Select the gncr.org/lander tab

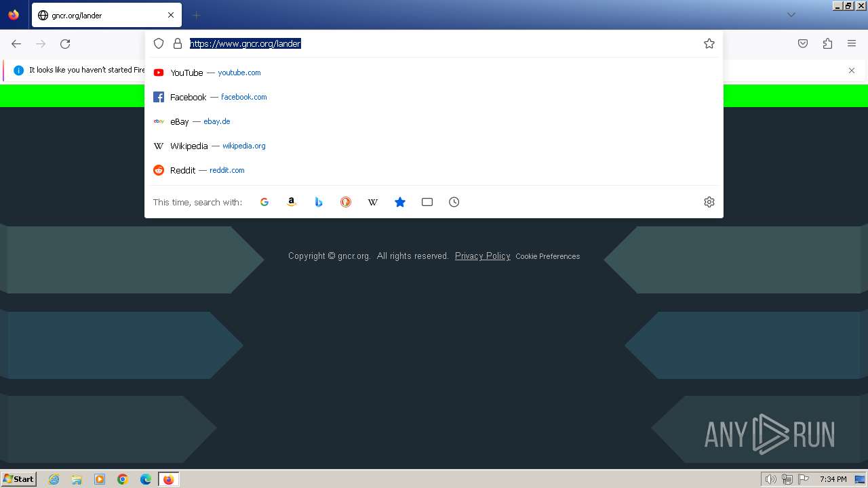coord(106,15)
